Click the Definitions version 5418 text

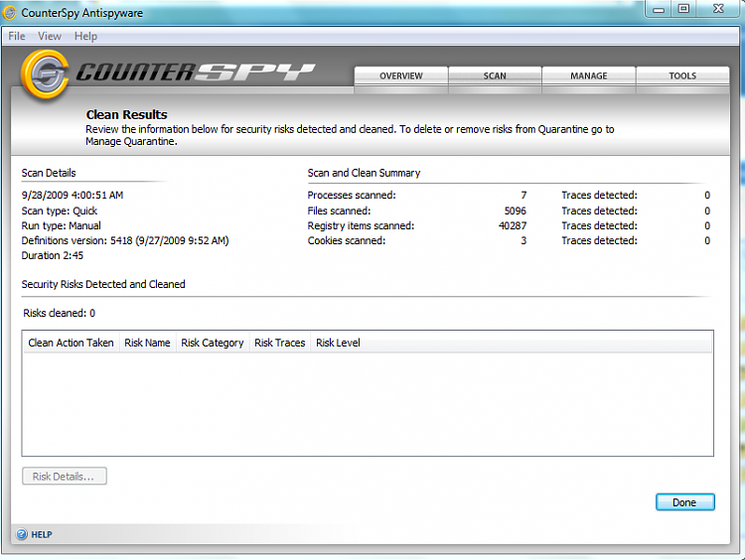pos(125,241)
